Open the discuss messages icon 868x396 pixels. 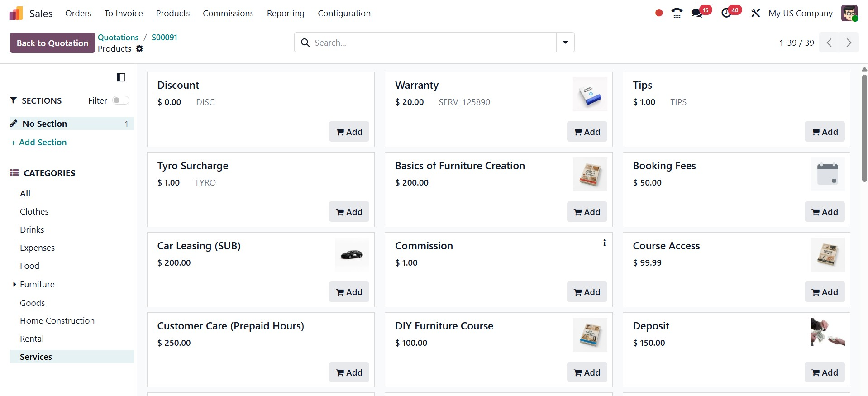click(697, 13)
